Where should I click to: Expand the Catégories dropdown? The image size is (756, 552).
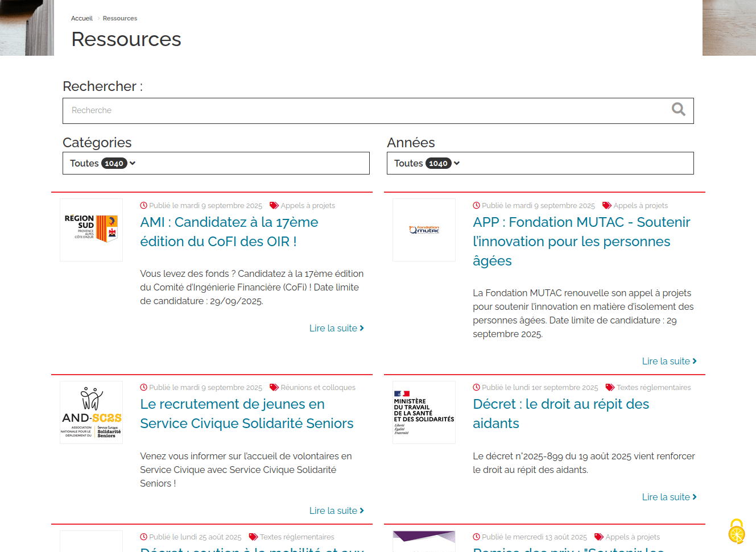pos(216,163)
